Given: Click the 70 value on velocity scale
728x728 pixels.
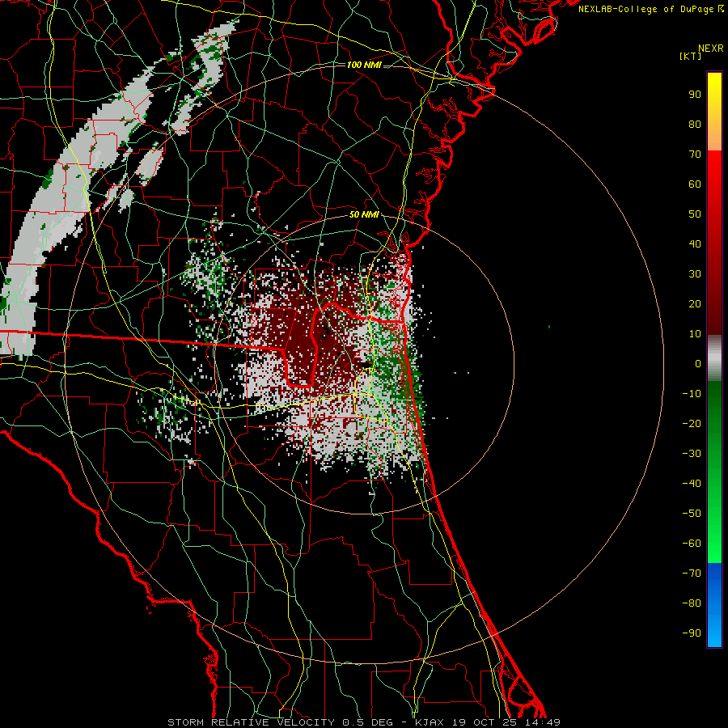Looking at the screenshot, I should 695,154.
